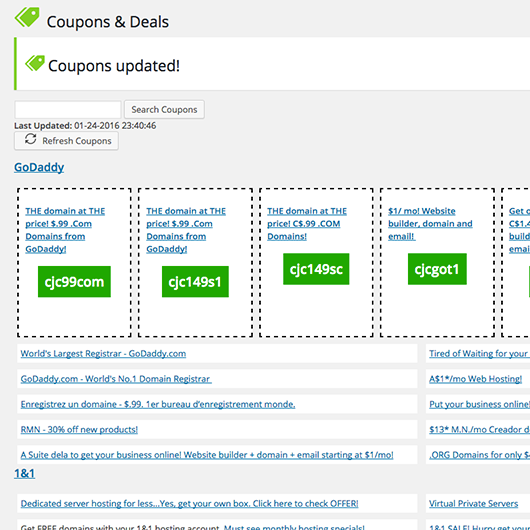Copy coupon code cjc149sc
Screen dimensions: 530x530
tap(316, 269)
